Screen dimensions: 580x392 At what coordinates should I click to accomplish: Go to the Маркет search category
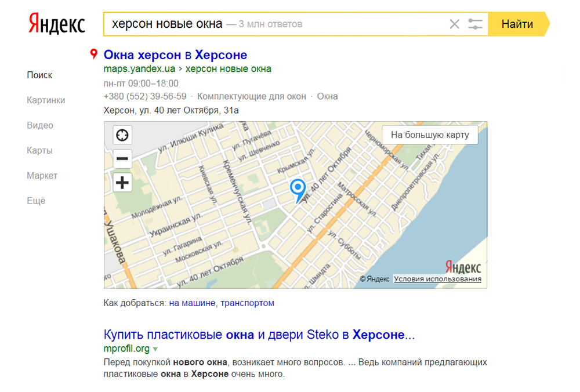tap(42, 176)
